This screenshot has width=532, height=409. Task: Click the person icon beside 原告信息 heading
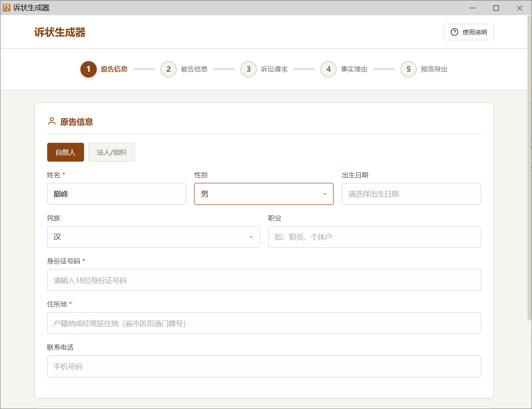tap(52, 121)
